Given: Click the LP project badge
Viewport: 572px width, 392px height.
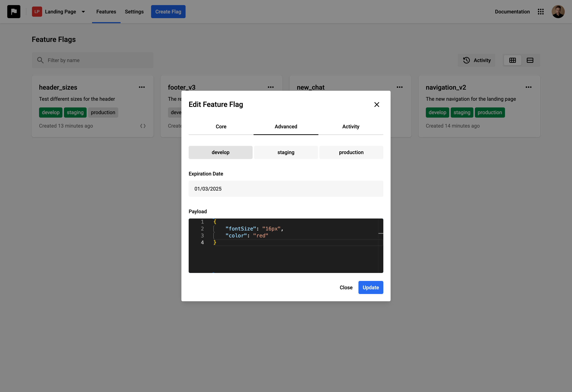Looking at the screenshot, I should [x=37, y=12].
